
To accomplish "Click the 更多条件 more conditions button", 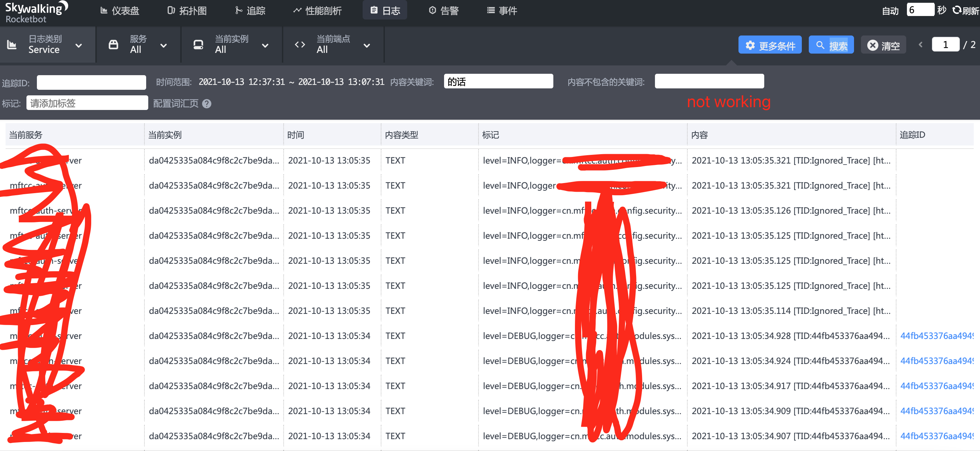I will pyautogui.click(x=769, y=45).
